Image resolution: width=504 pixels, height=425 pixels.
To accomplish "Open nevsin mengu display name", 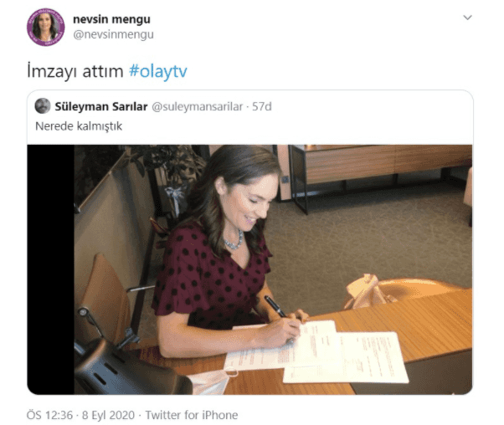I will 111,19.
